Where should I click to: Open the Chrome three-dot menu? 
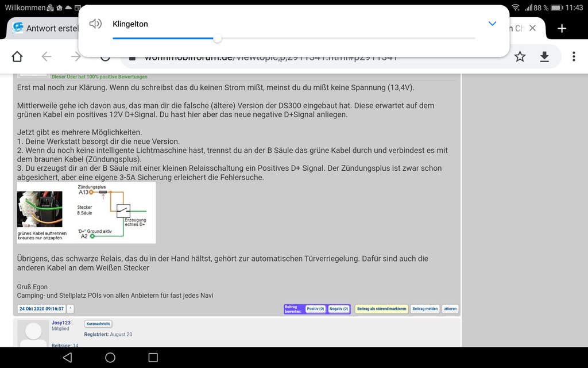pyautogui.click(x=574, y=57)
